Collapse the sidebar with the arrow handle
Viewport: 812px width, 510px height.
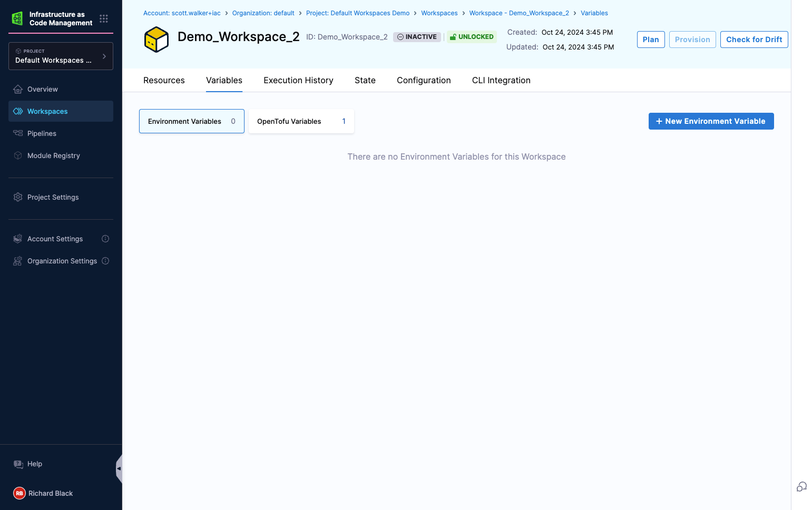(119, 468)
